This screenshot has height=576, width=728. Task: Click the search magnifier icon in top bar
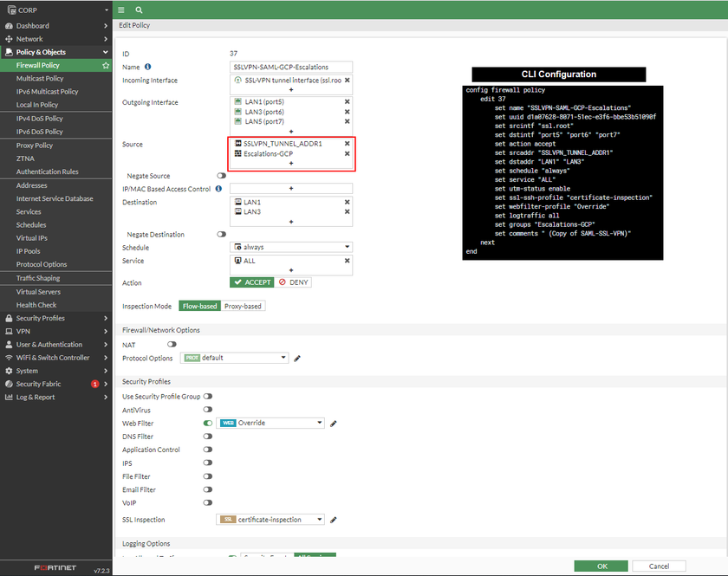tap(139, 10)
